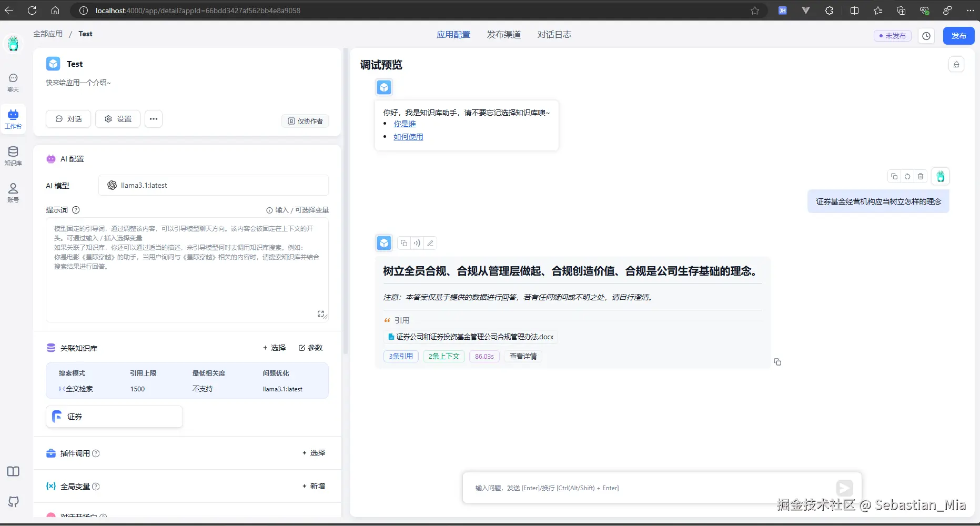
Task: Open the 你是谁 suggested question link
Action: tap(405, 124)
